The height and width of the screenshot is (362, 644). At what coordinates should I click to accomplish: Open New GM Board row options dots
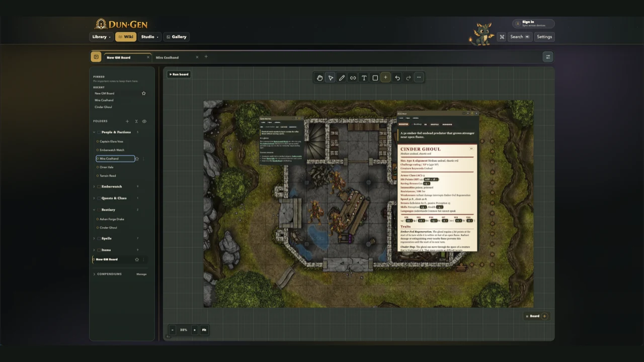[x=144, y=259]
